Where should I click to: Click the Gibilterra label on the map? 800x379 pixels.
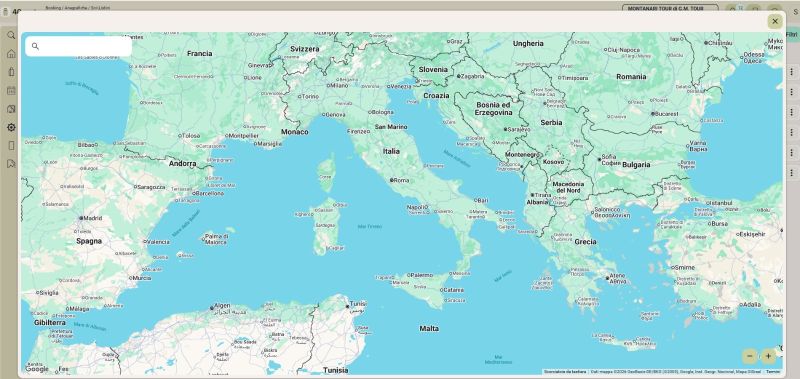(x=49, y=322)
